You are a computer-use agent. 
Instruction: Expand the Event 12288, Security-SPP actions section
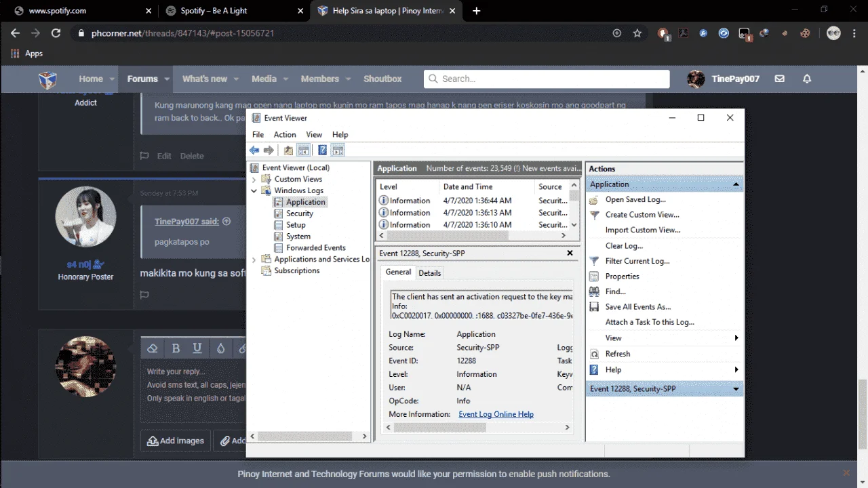[736, 389]
